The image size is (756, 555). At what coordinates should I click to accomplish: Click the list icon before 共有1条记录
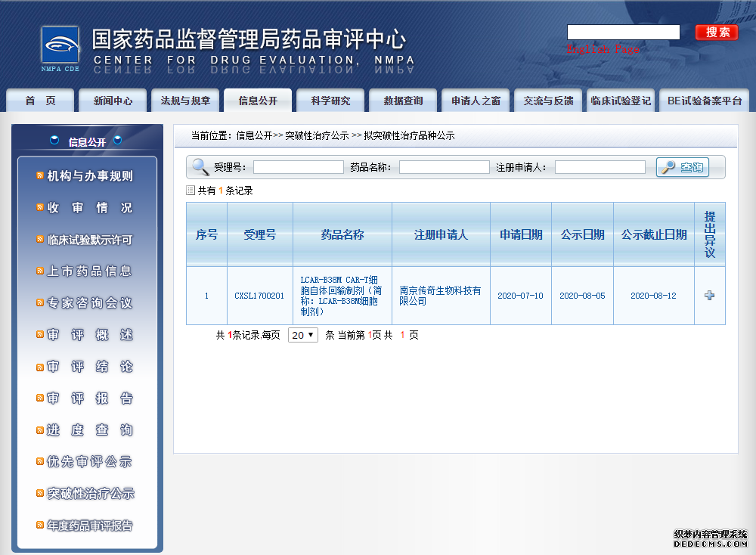[190, 191]
